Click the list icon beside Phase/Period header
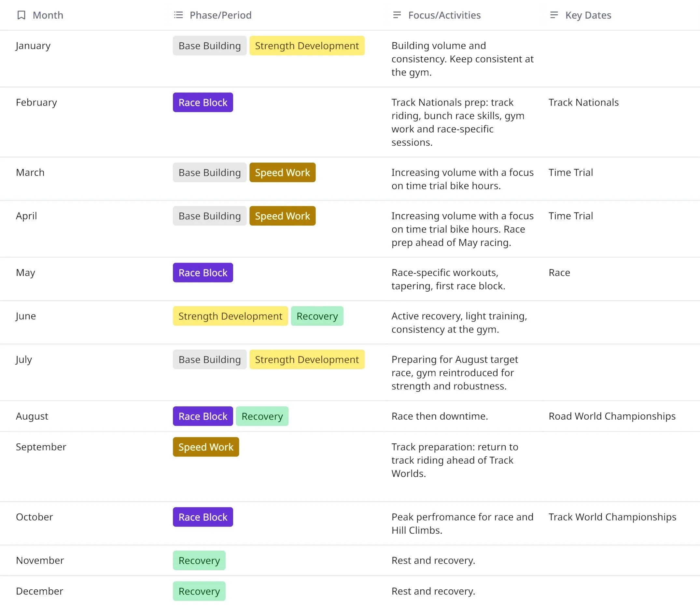The image size is (700, 606). click(x=178, y=15)
